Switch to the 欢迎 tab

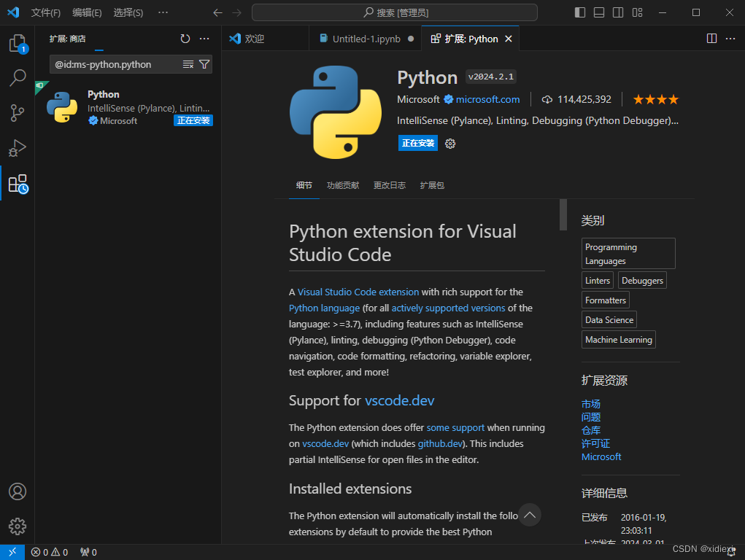tap(265, 39)
